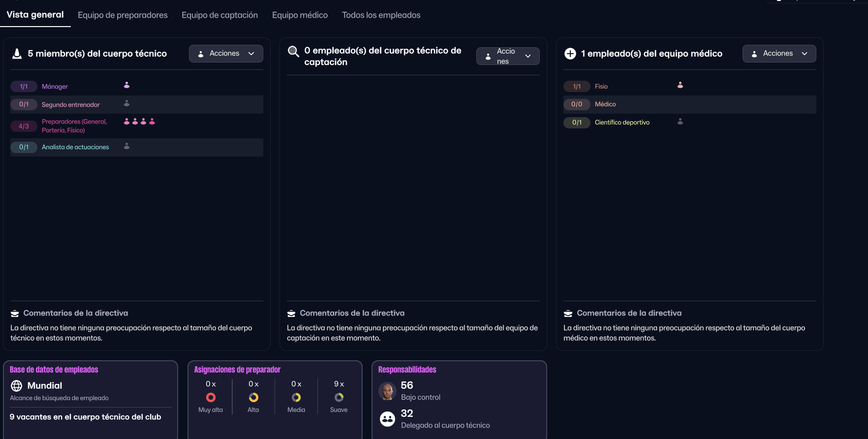Open Acciones dropdown for equipo médico

(779, 54)
